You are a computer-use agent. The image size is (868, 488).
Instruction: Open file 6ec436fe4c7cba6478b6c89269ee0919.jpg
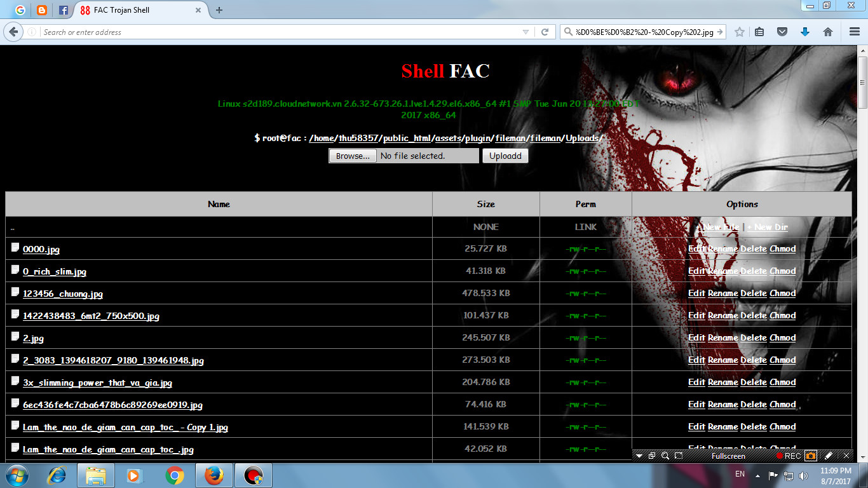(112, 405)
